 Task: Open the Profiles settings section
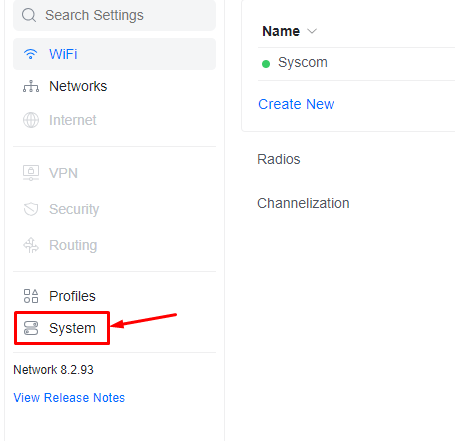pyautogui.click(x=114, y=296)
